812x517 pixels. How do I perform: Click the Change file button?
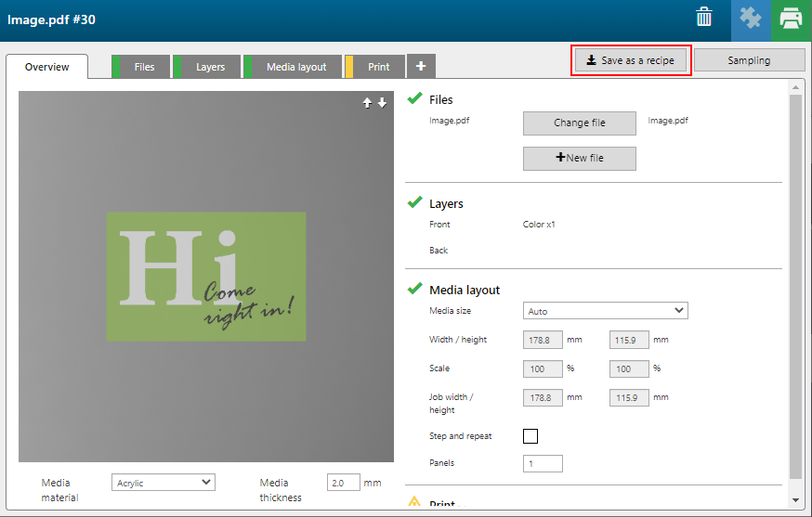(x=579, y=123)
